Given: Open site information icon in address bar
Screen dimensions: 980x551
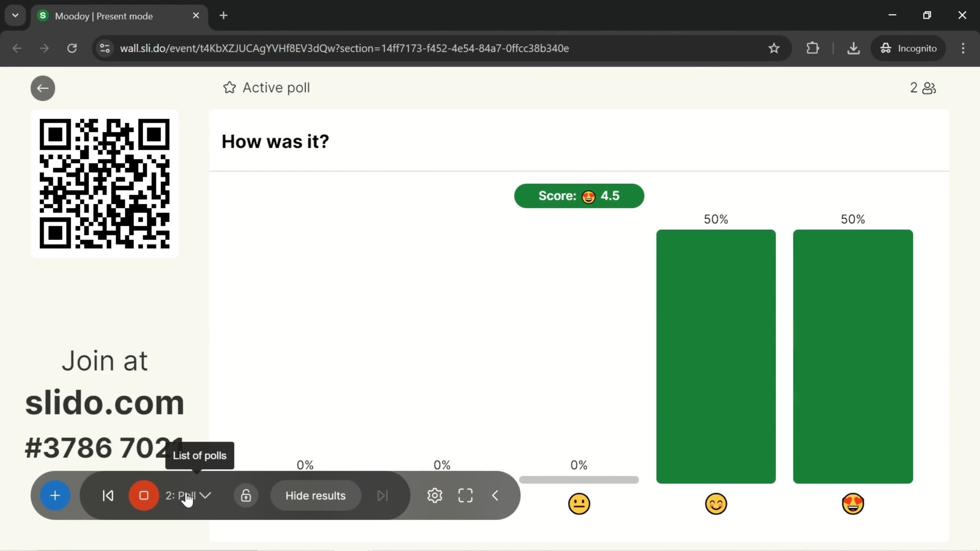Looking at the screenshot, I should click(105, 48).
